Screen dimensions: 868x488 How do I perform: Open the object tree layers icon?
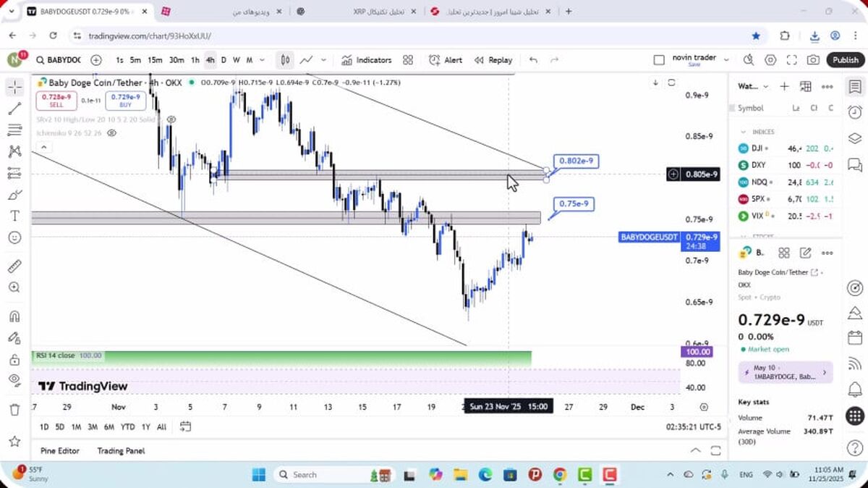(854, 138)
